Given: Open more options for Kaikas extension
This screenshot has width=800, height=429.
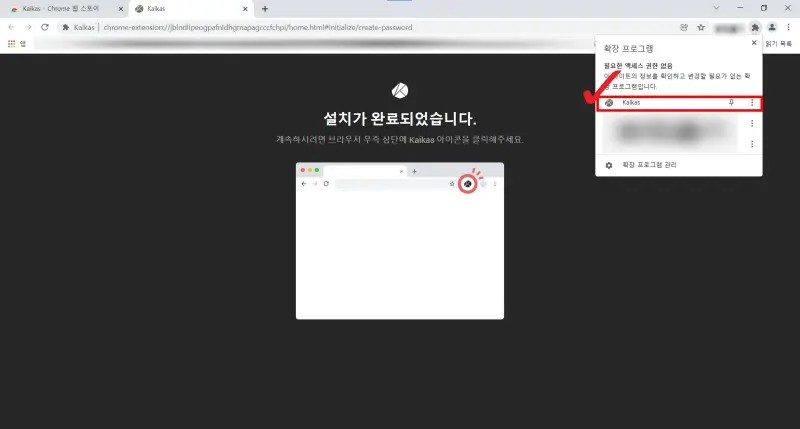Looking at the screenshot, I should [752, 103].
